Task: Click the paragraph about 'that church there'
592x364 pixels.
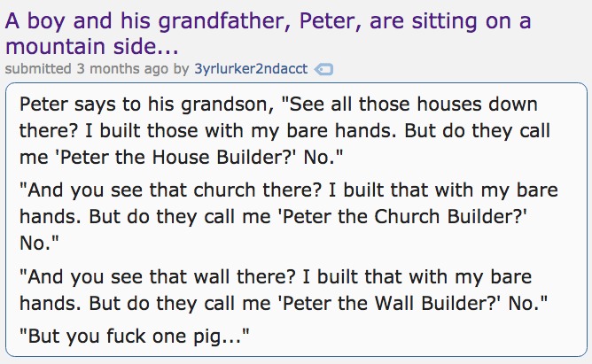Action: [x=288, y=216]
